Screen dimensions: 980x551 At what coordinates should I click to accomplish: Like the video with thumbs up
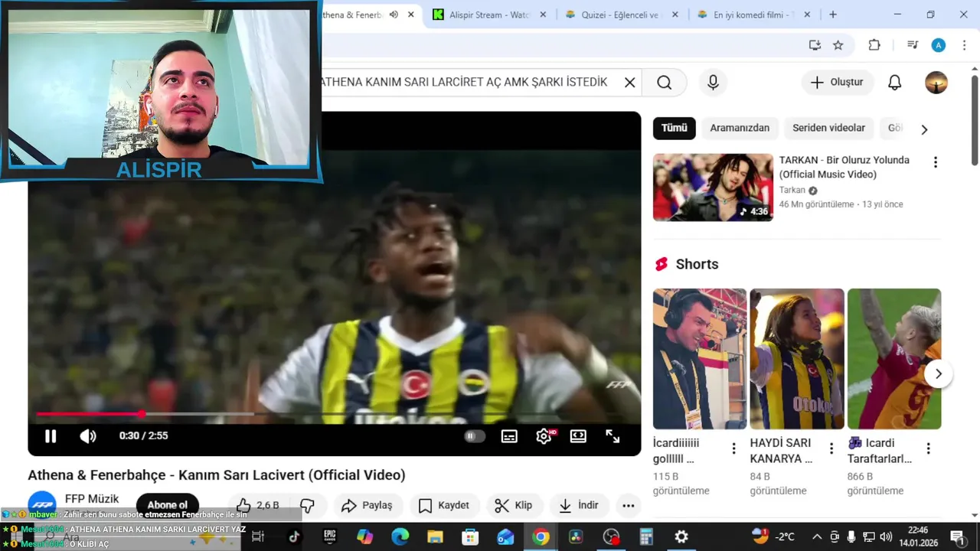tap(258, 505)
